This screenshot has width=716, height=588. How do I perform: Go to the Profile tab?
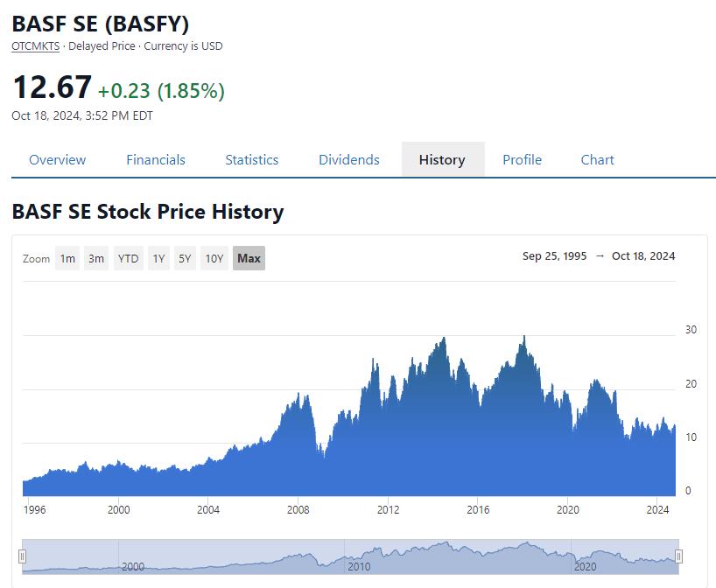[x=522, y=159]
